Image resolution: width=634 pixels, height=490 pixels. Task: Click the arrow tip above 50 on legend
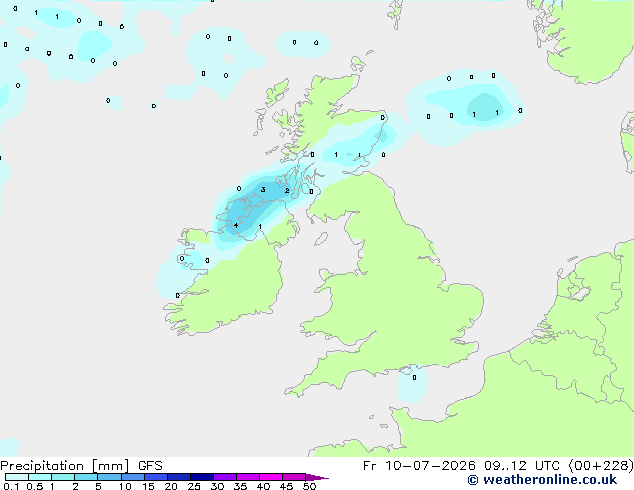coord(317,478)
